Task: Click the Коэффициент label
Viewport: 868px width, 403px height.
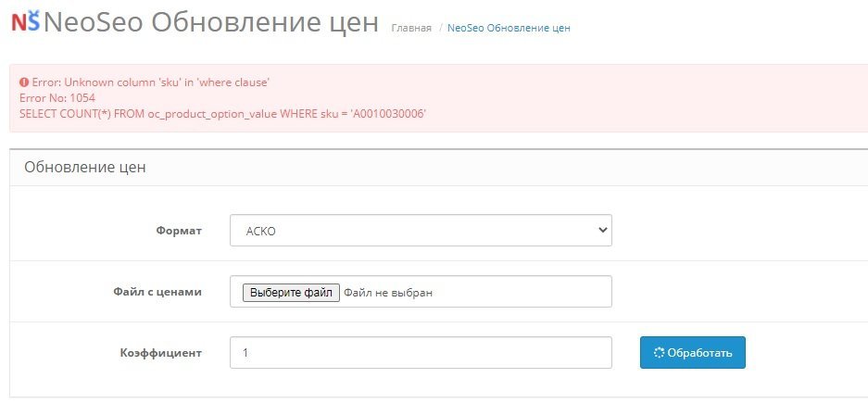Action: pos(160,353)
